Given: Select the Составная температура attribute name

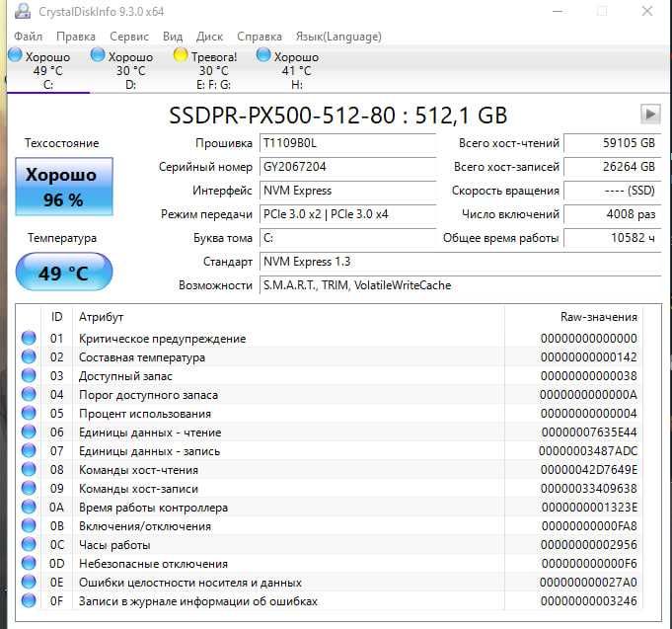Looking at the screenshot, I should [x=142, y=357].
